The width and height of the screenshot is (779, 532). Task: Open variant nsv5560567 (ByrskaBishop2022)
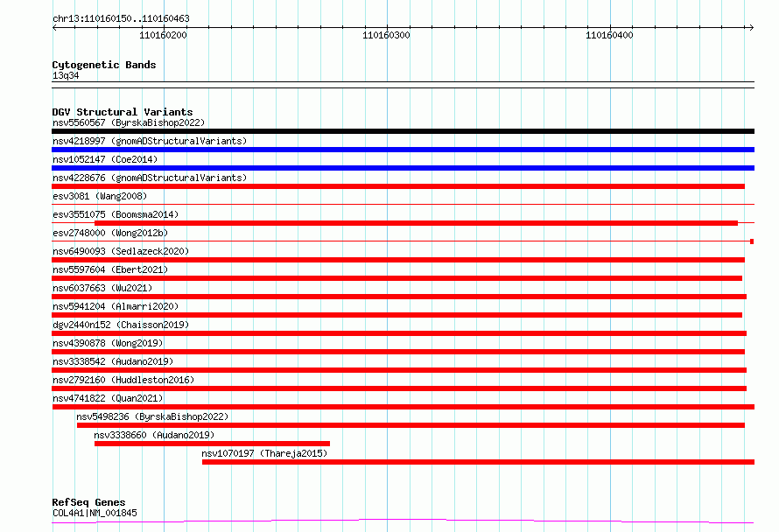click(128, 122)
